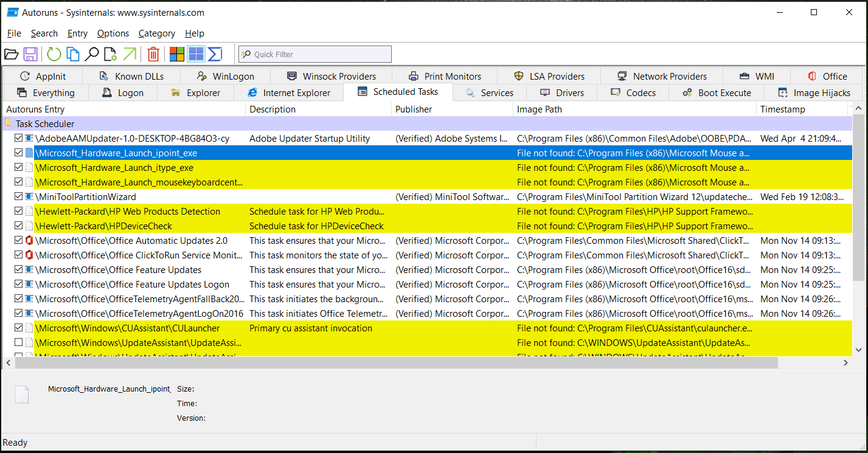Screen dimensions: 868x453
Task: Switch to the Services tab
Action: [490, 93]
